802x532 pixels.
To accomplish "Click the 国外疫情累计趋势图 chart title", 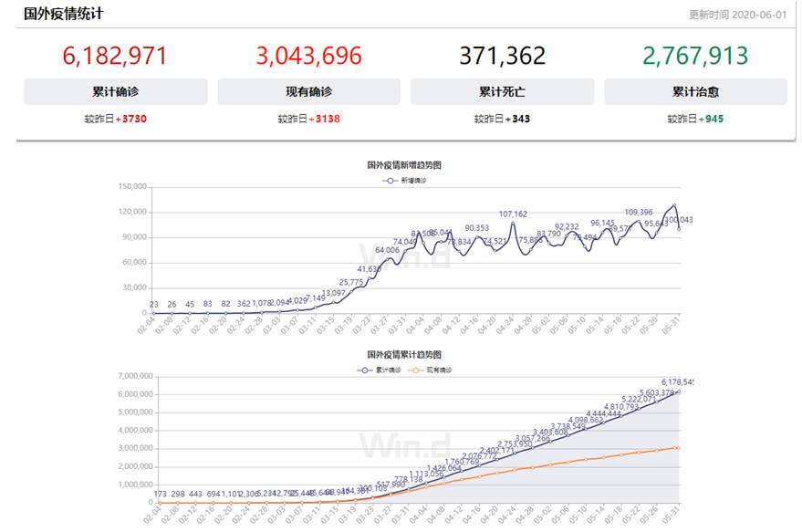I will 404,354.
